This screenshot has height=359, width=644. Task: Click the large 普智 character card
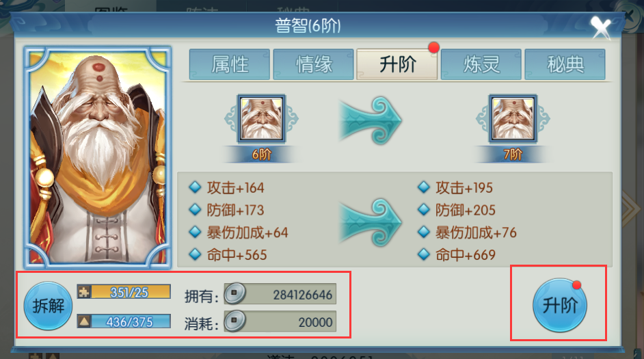click(x=98, y=157)
